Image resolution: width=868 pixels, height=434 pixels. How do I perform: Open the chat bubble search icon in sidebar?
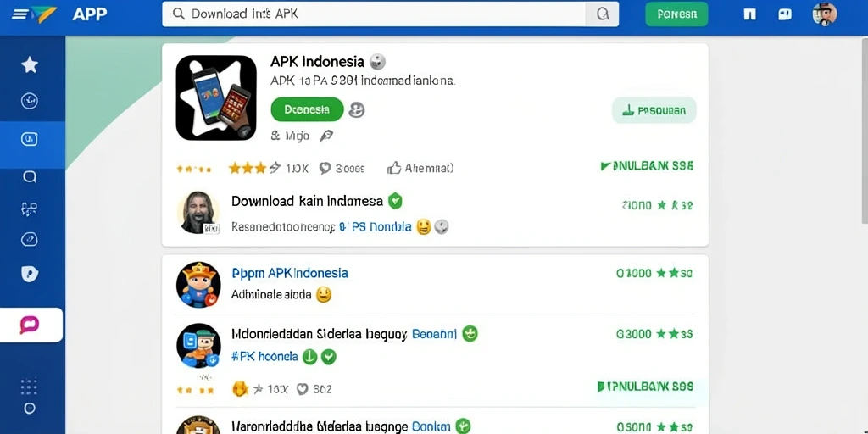[x=30, y=176]
